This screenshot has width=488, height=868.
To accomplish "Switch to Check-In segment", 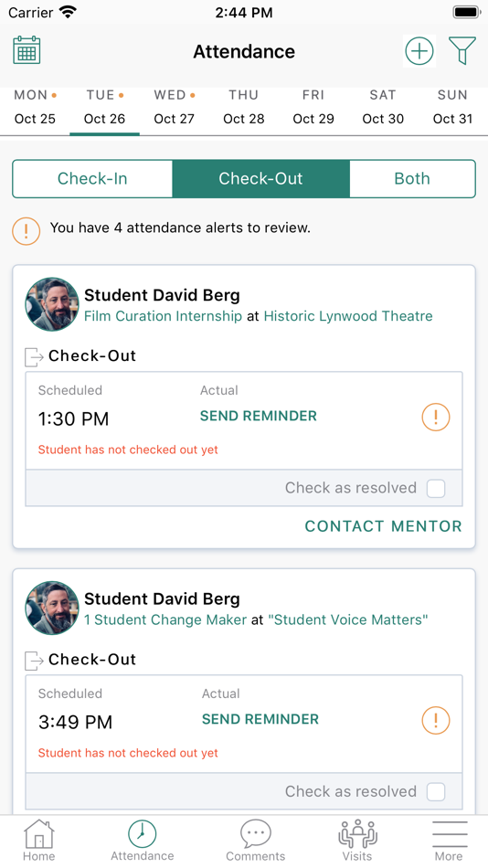I will tap(92, 178).
